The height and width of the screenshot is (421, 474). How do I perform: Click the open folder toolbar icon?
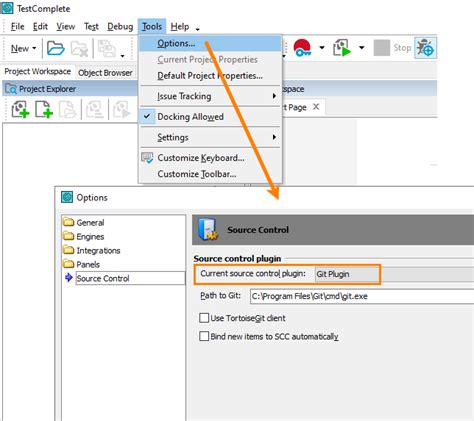pyautogui.click(x=56, y=48)
